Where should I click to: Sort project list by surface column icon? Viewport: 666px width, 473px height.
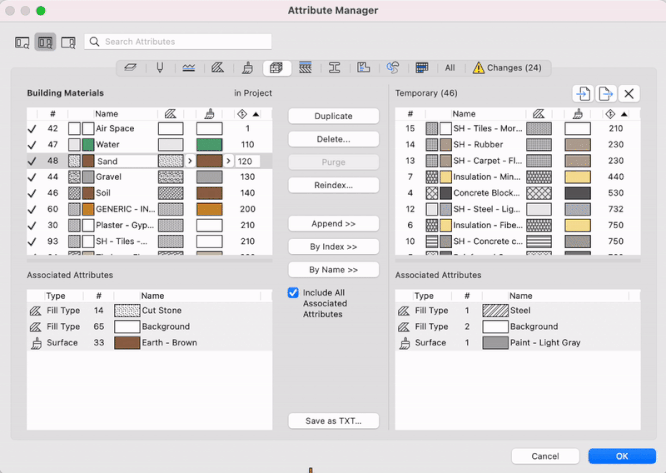tap(209, 114)
